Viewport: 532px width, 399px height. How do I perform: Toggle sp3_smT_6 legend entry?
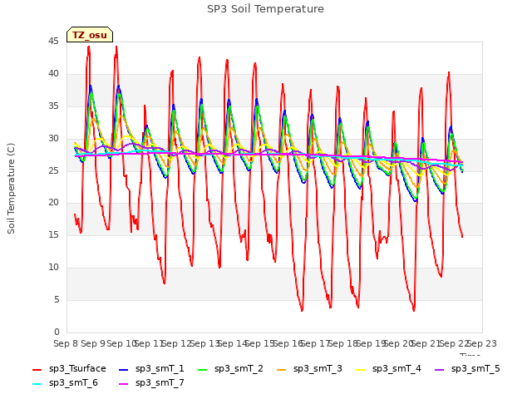[65, 382]
